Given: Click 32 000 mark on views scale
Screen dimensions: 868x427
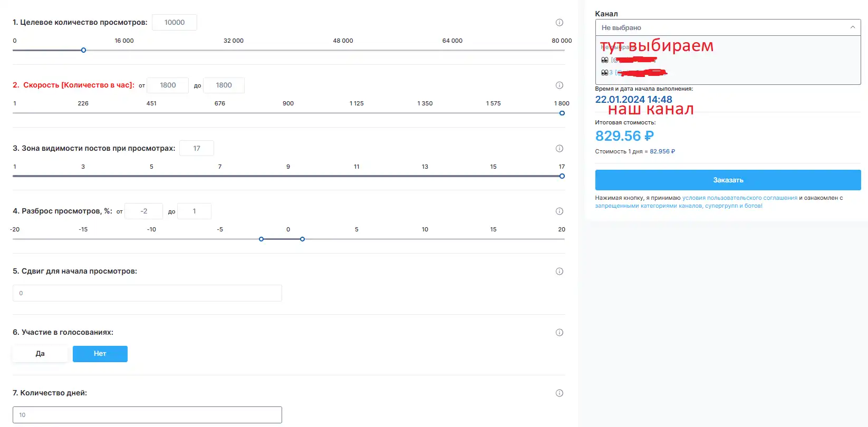Looking at the screenshot, I should click(234, 41).
